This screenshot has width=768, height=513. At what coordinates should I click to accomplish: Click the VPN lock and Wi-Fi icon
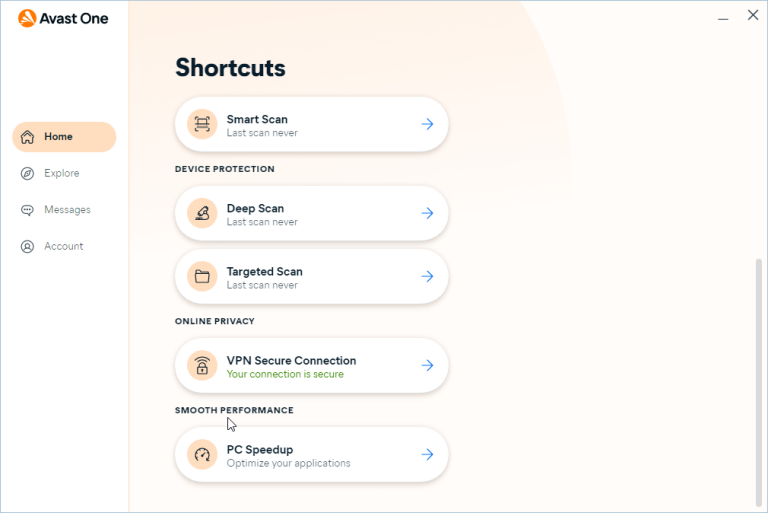coord(202,366)
